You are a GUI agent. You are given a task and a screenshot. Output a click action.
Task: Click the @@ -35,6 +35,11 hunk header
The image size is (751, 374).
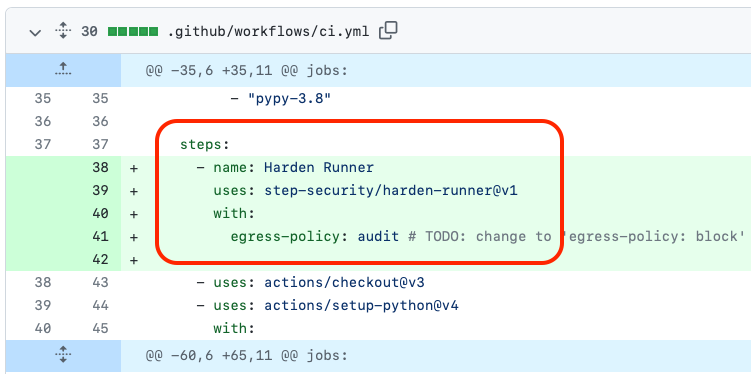[246, 71]
